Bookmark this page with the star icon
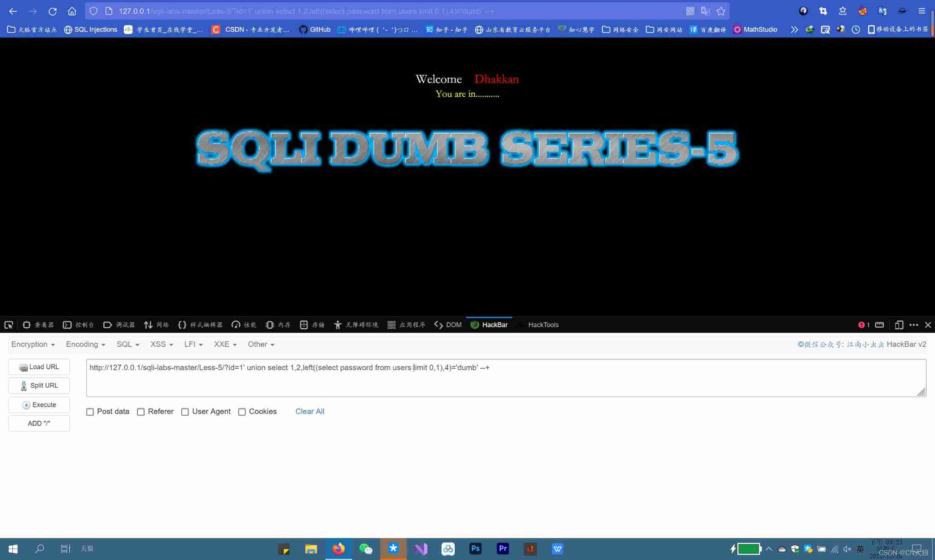The height and width of the screenshot is (560, 935). tap(721, 11)
